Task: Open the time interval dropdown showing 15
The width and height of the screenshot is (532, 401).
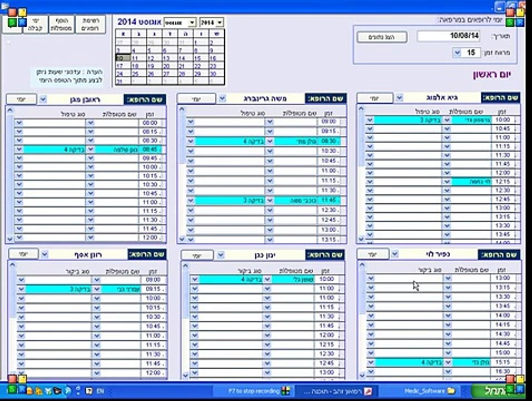Action: 457,52
